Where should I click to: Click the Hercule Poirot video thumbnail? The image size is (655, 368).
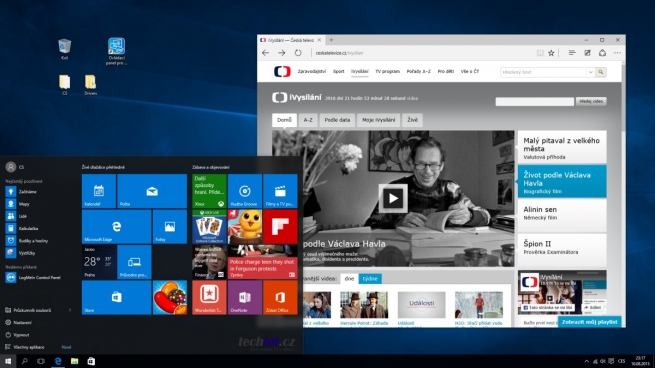[364, 306]
